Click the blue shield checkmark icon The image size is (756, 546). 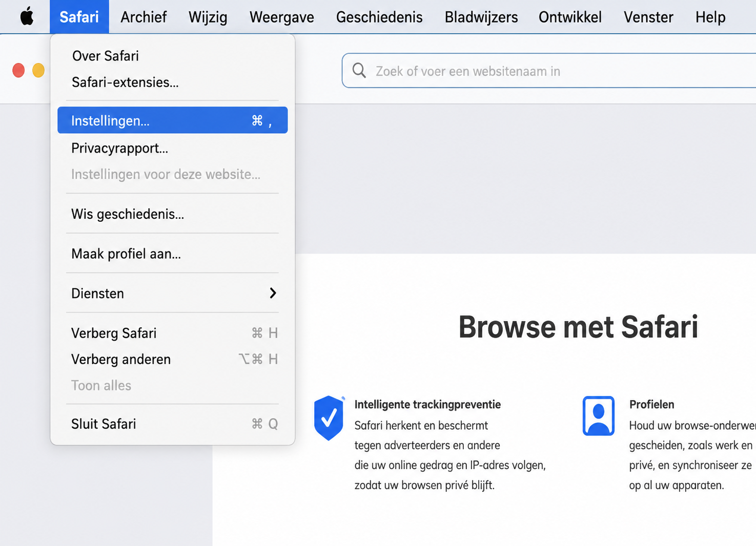pyautogui.click(x=329, y=417)
